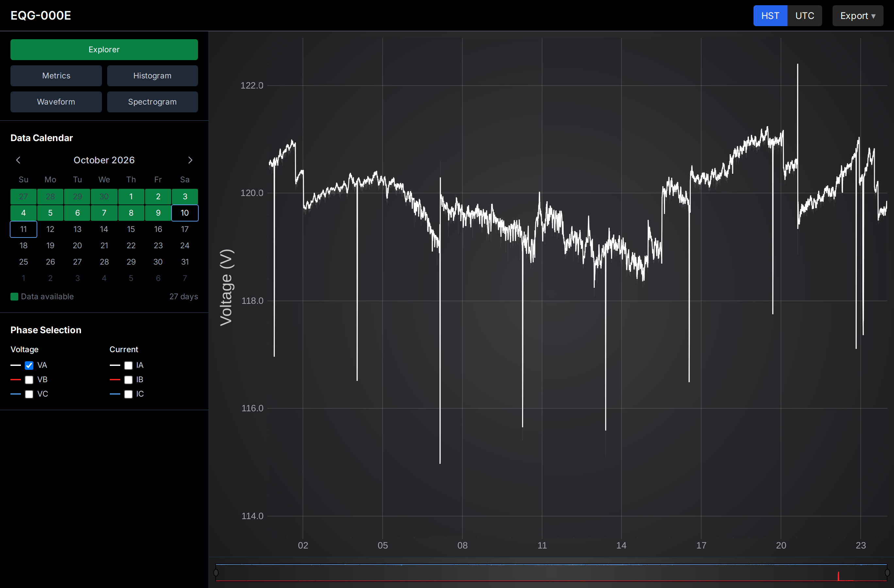Click the 122.0 y-axis tick label
The height and width of the screenshot is (588, 894).
tap(252, 86)
